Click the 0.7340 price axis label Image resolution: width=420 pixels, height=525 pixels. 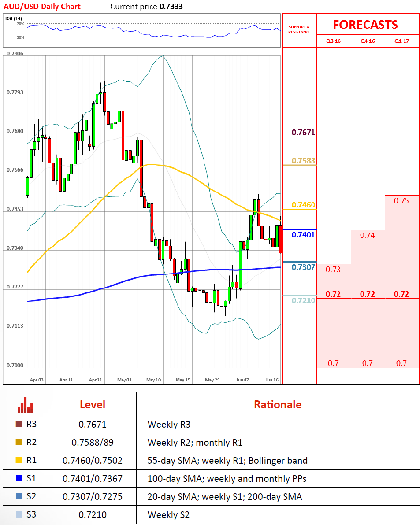pyautogui.click(x=15, y=248)
